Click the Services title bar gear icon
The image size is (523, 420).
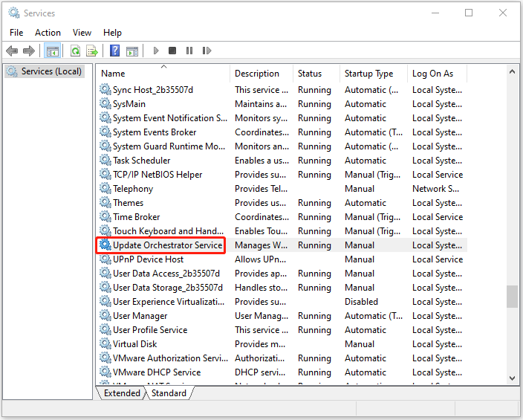(14, 13)
